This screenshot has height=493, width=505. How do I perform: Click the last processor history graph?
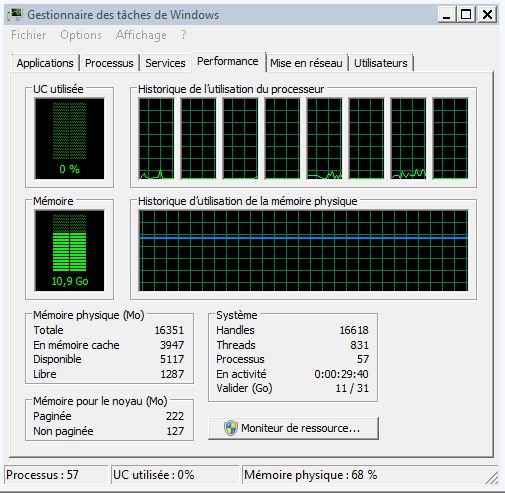click(x=450, y=138)
